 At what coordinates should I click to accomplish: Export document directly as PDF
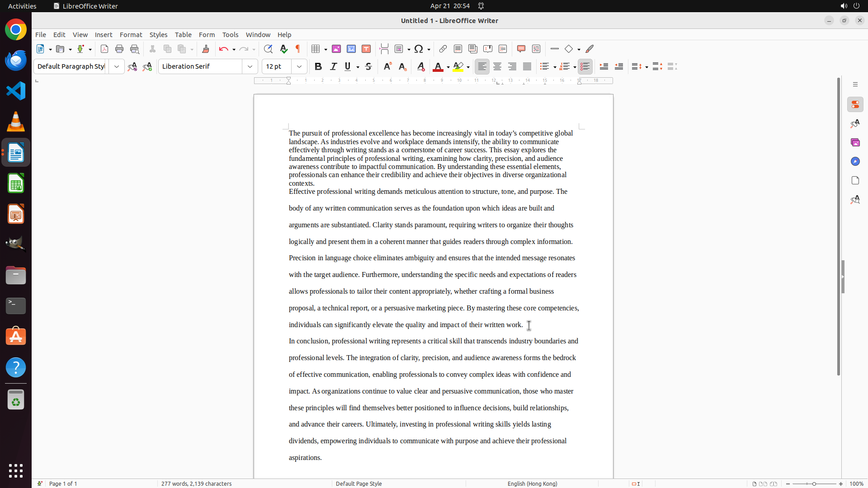pos(104,49)
